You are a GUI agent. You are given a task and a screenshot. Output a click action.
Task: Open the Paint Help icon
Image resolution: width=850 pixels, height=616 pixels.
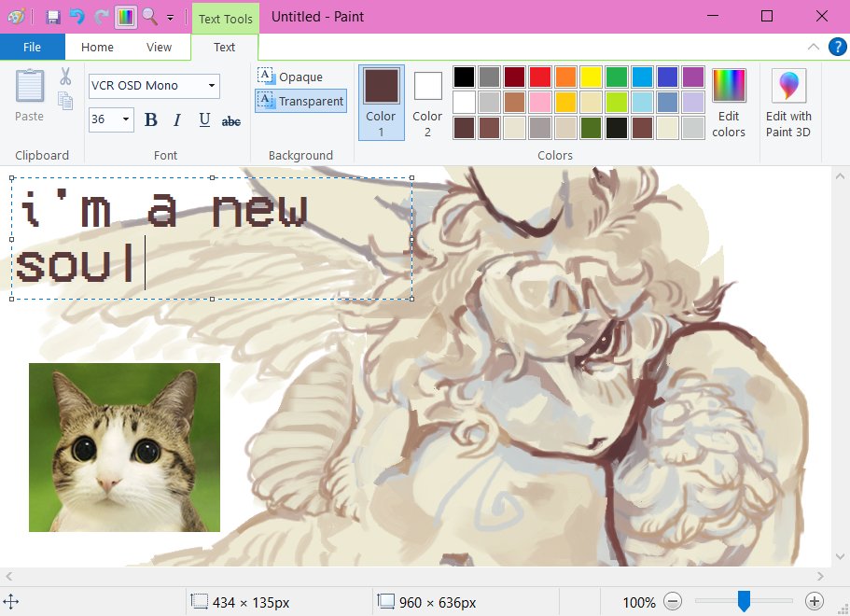(x=837, y=47)
